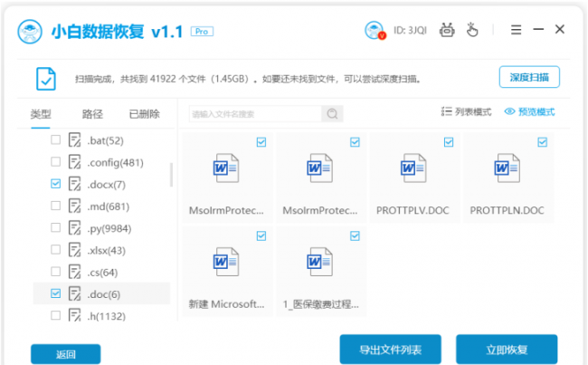Check the .cs(64) checkbox

[x=55, y=272]
